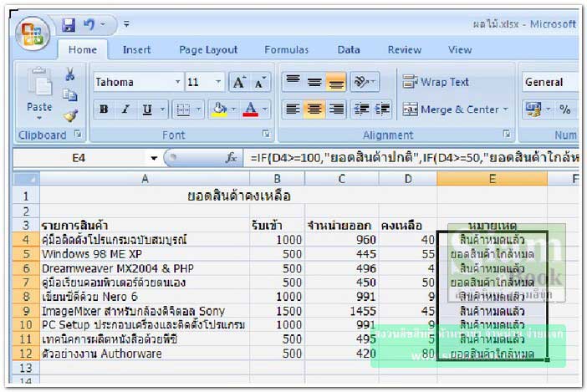Open the View tab
Viewport: 587px width, 392px height.
tap(460, 50)
